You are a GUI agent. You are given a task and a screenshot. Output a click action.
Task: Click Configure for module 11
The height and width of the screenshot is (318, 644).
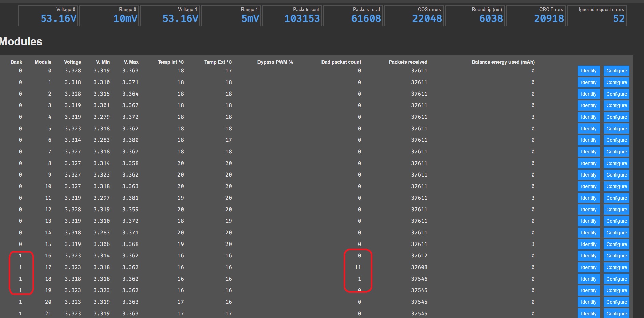pos(616,198)
